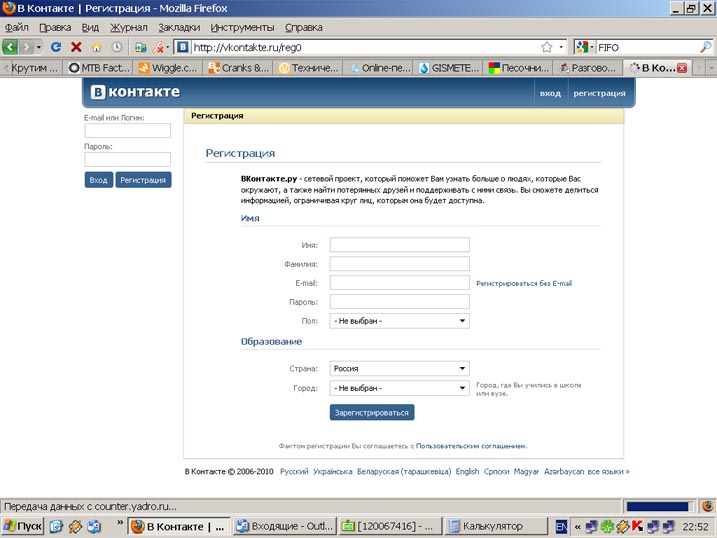This screenshot has height=538, width=717.
Task: Expand the 'Город' city dropdown
Action: pyautogui.click(x=400, y=388)
